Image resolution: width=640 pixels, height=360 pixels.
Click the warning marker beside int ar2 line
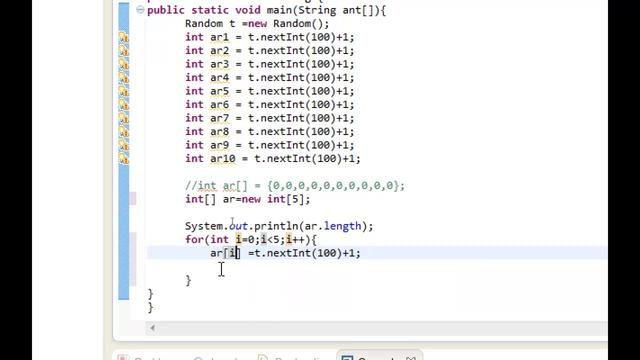coord(124,51)
